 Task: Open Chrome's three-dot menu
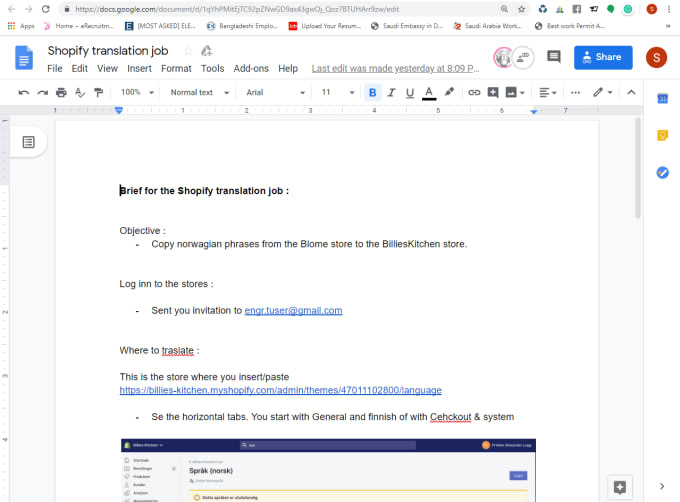coord(669,9)
